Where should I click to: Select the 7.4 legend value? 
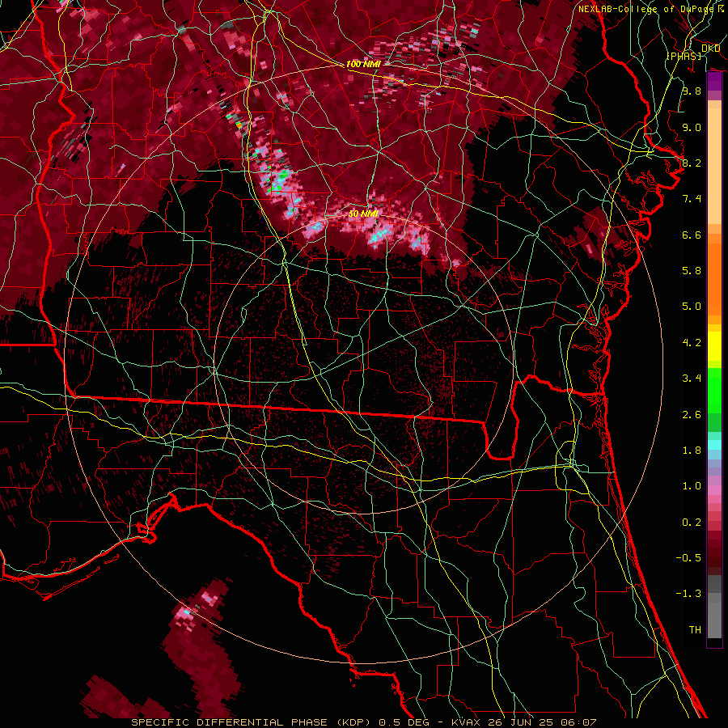pos(692,199)
